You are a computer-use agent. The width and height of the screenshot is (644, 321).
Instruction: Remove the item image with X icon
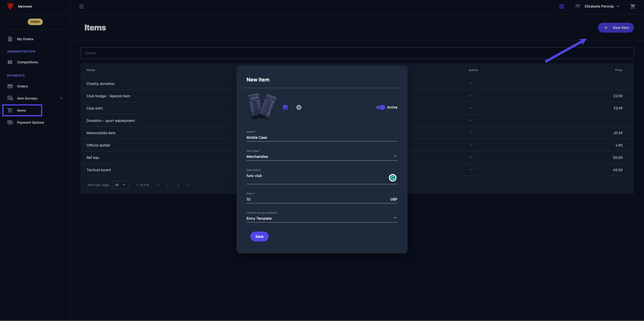coord(299,107)
